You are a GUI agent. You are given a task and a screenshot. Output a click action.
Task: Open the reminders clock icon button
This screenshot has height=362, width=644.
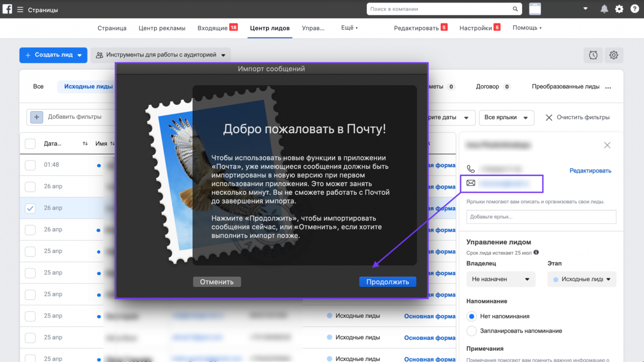(593, 55)
